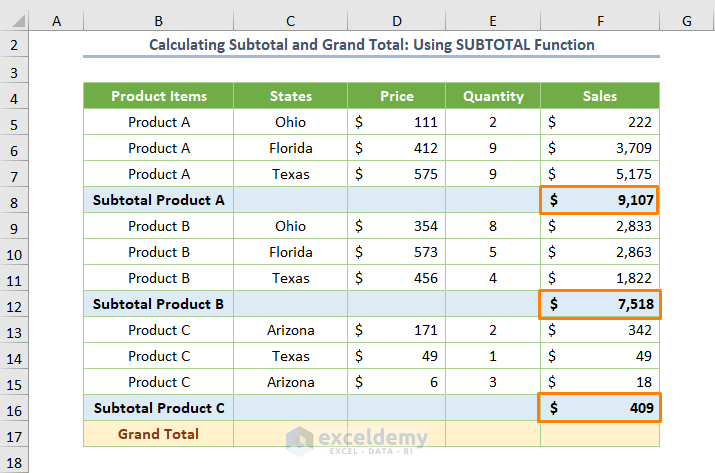Select sales cell showing 2,863
The height and width of the screenshot is (473, 715).
(x=600, y=252)
